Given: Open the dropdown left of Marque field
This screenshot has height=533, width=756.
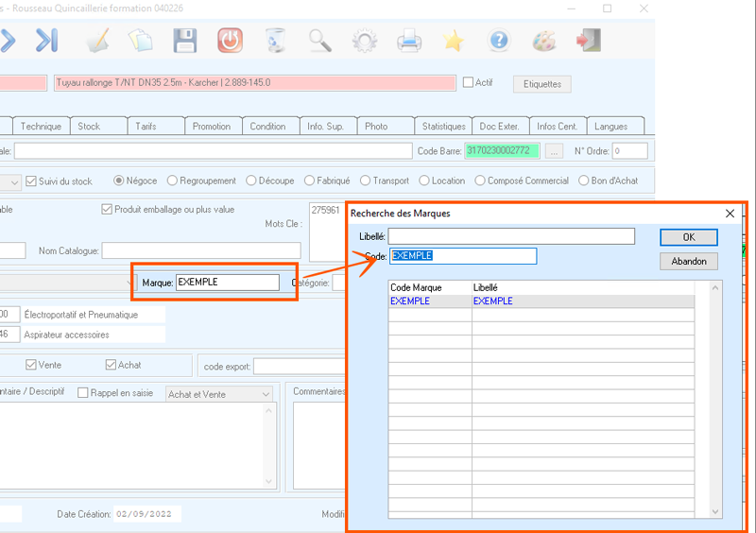Looking at the screenshot, I should 129,283.
